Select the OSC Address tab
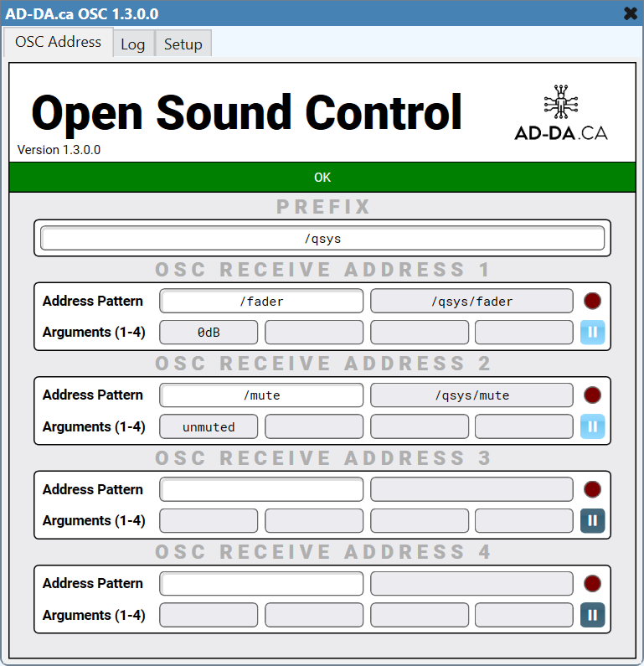 click(58, 42)
